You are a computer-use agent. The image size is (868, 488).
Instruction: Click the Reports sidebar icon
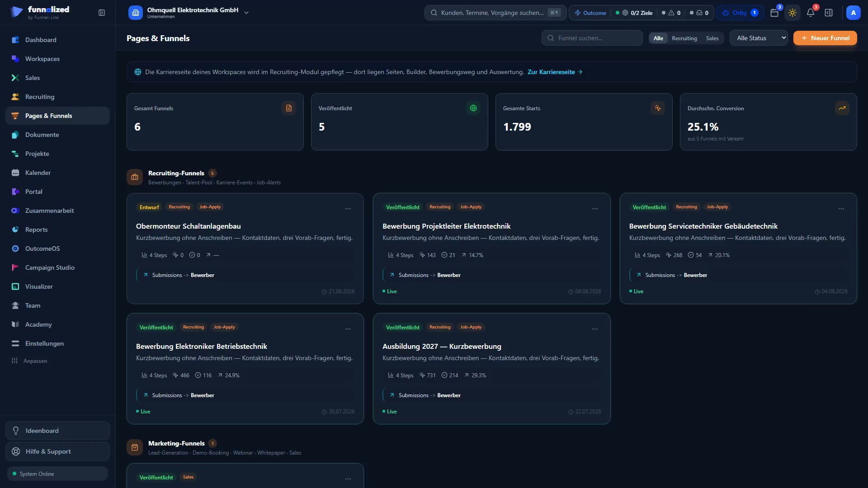15,230
